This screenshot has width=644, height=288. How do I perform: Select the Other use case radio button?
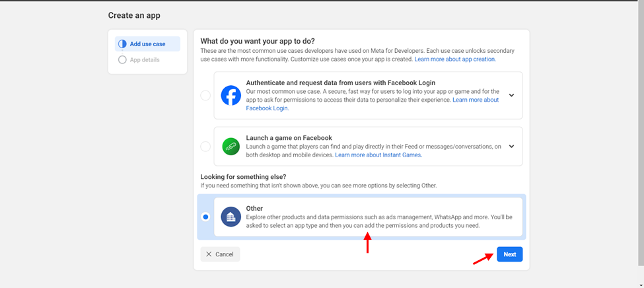205,217
